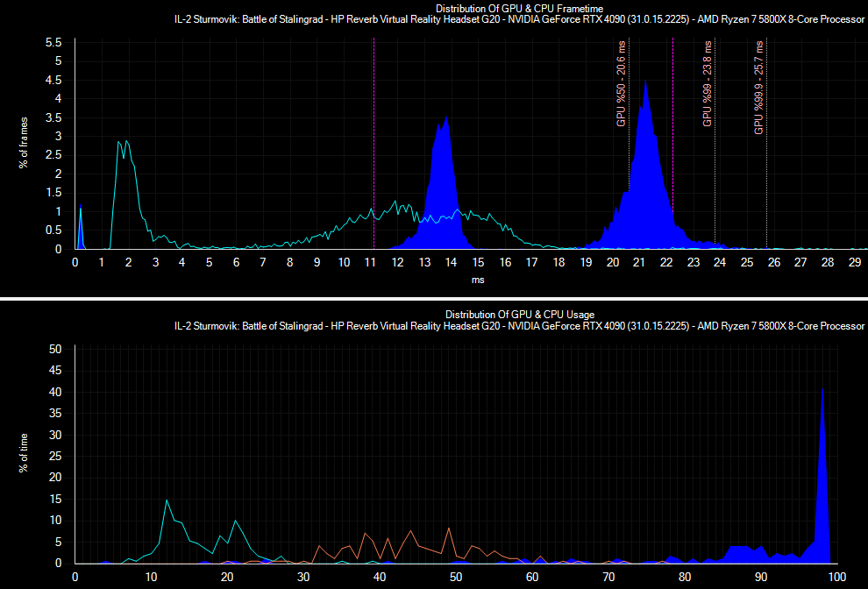Click the "Distribution Of GPU & CPU Usage" title

[x=519, y=314]
